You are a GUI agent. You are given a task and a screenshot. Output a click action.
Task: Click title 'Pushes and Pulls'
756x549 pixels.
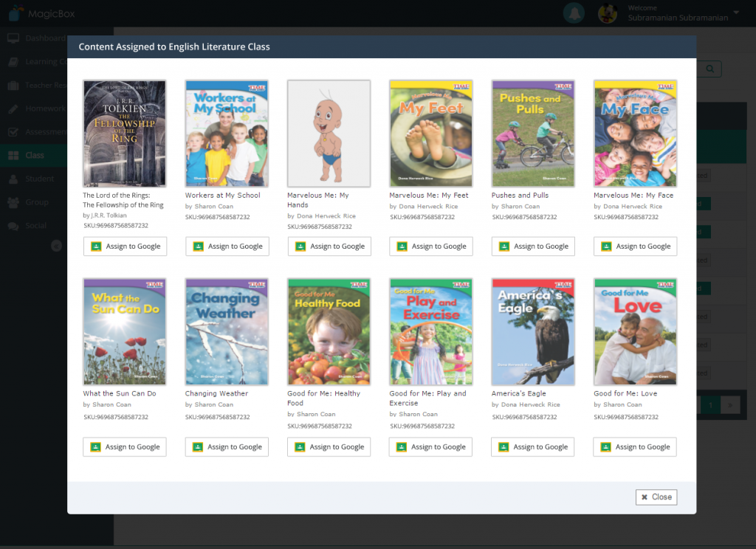[520, 196]
